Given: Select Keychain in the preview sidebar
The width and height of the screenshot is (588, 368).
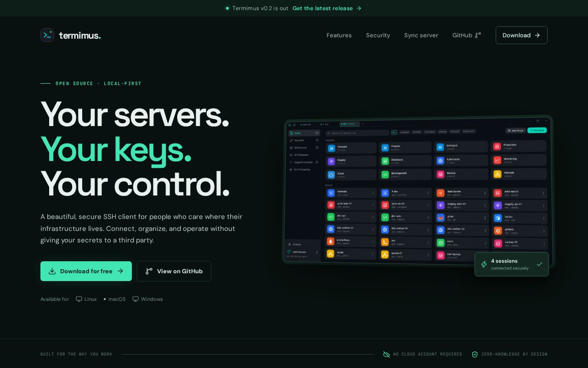Looking at the screenshot, I should (304, 140).
